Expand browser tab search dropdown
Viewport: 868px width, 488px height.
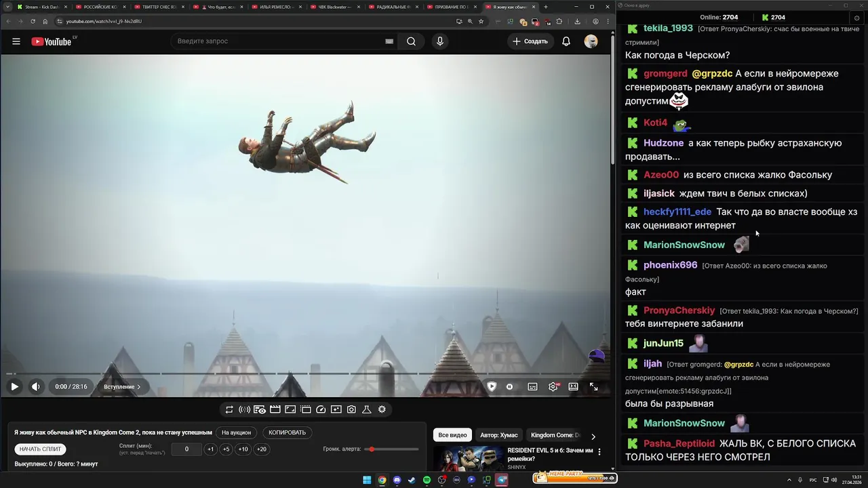coord(7,7)
